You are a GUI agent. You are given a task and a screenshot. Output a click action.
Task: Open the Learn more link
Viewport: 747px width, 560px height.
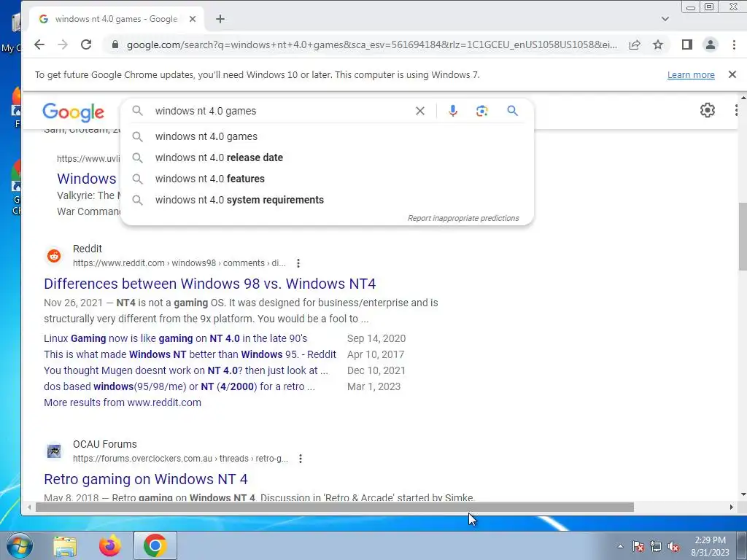(691, 75)
